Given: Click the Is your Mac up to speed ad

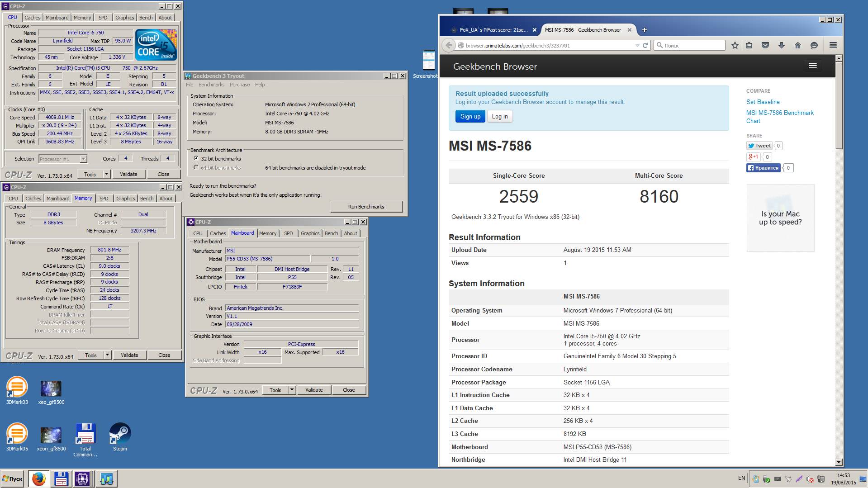Looking at the screenshot, I should pyautogui.click(x=780, y=218).
